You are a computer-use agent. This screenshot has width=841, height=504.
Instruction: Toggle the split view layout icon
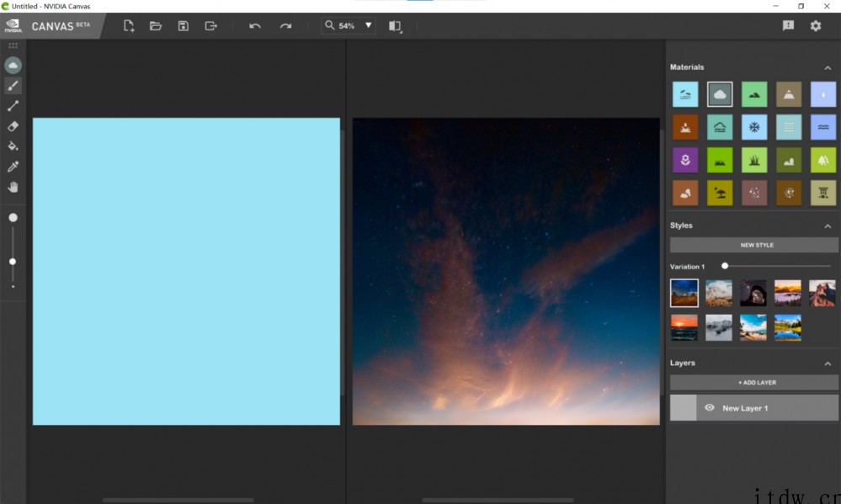(395, 26)
